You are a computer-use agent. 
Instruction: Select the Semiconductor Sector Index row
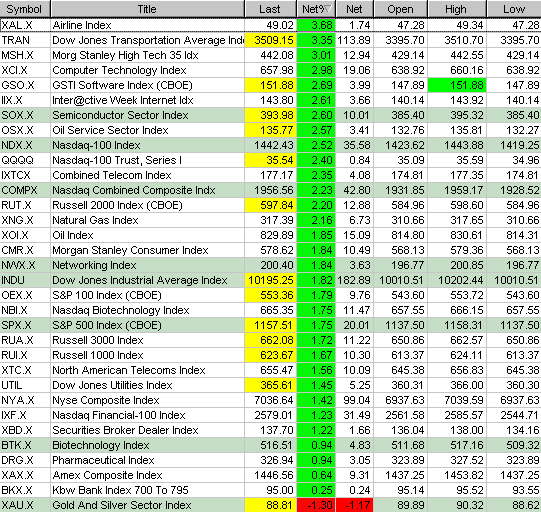[x=270, y=115]
